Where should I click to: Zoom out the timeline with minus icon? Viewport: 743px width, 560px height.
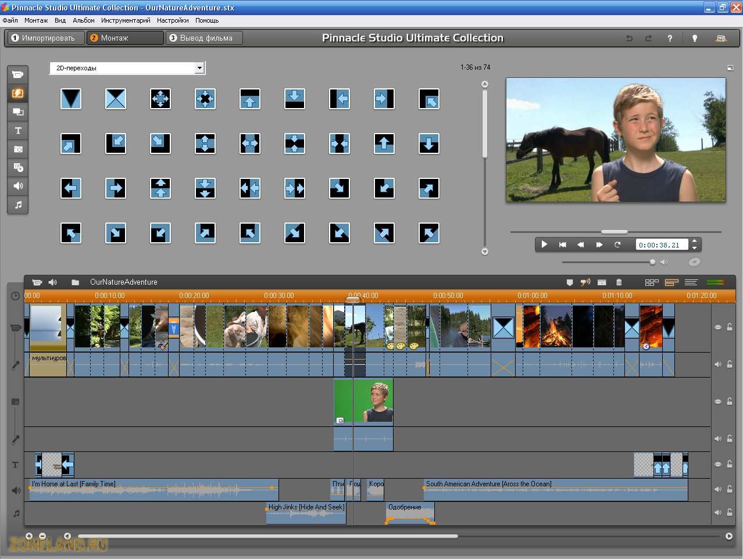[x=42, y=536]
